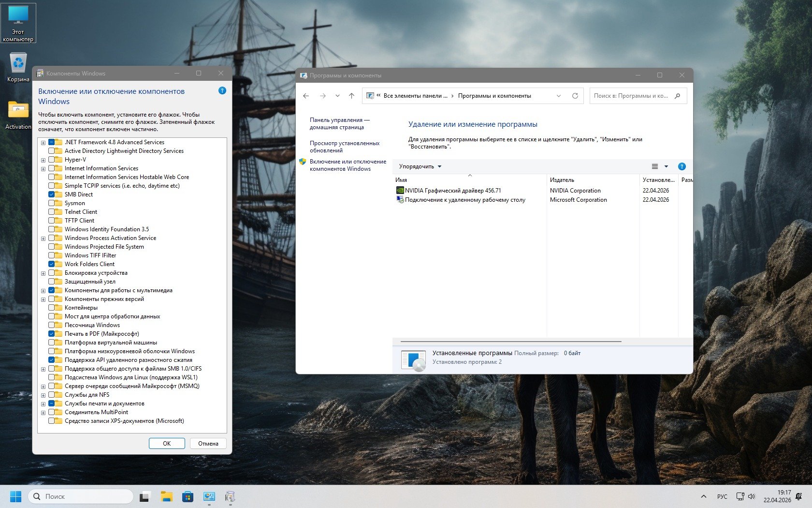Go up one level with the up arrow

pos(351,96)
